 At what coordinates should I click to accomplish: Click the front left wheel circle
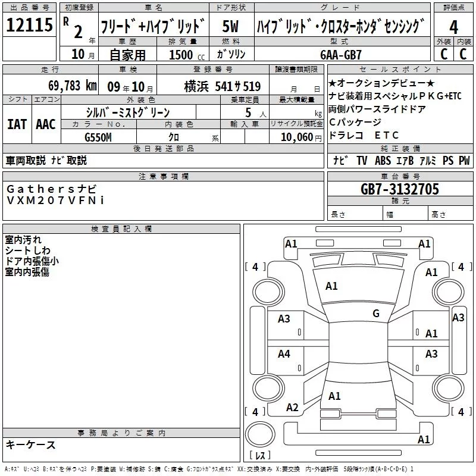[x=268, y=292]
